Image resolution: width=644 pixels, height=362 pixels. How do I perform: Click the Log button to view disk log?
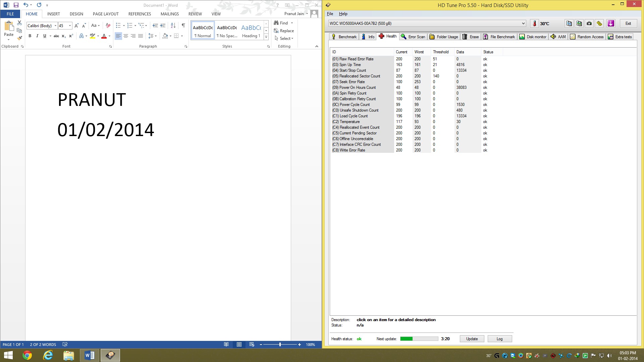coord(499,339)
